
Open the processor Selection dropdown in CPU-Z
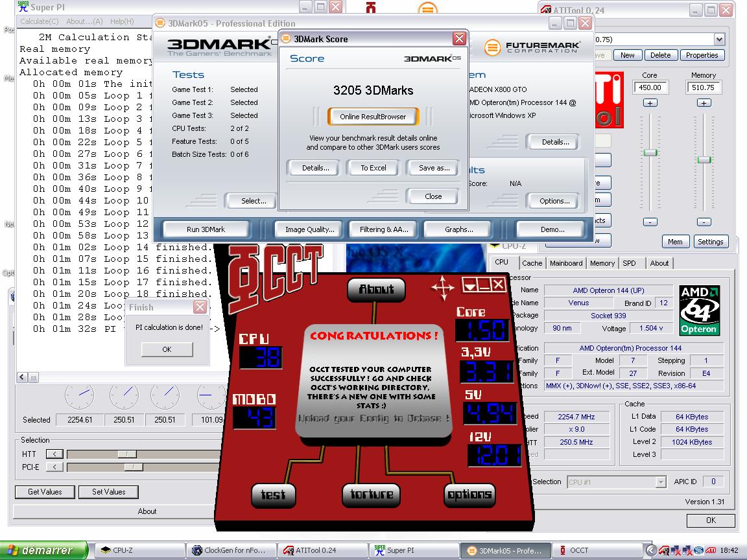click(x=617, y=482)
